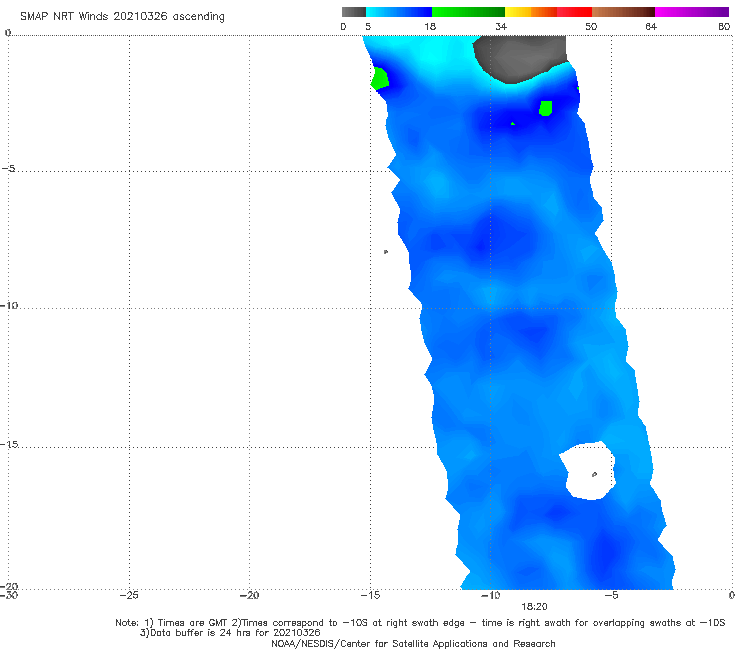Click the blue segment of the color bar
The image size is (740, 650).
[399, 12]
